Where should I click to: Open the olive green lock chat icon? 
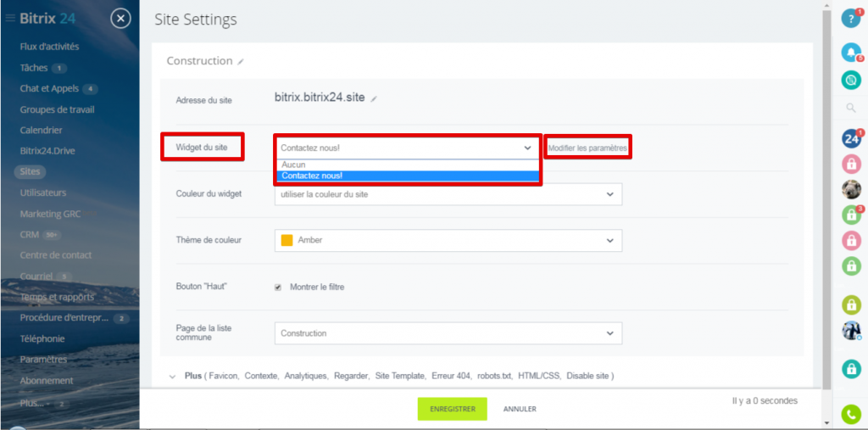pyautogui.click(x=851, y=304)
